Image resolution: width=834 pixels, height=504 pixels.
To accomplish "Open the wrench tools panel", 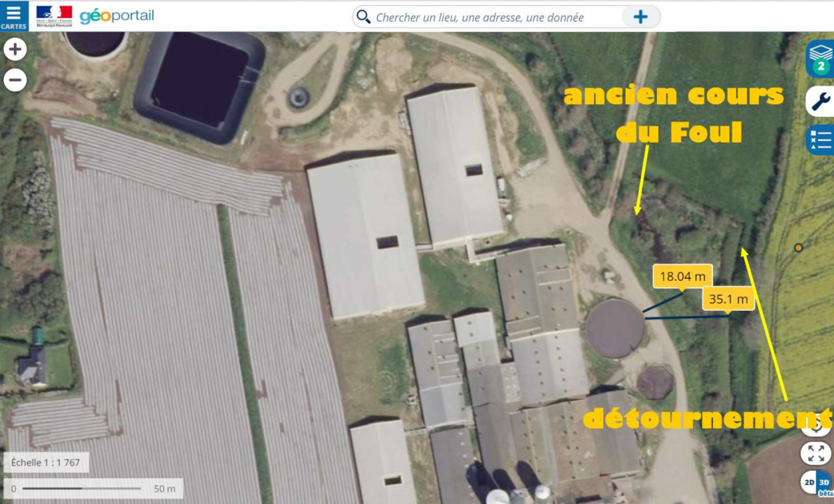I will click(x=820, y=101).
